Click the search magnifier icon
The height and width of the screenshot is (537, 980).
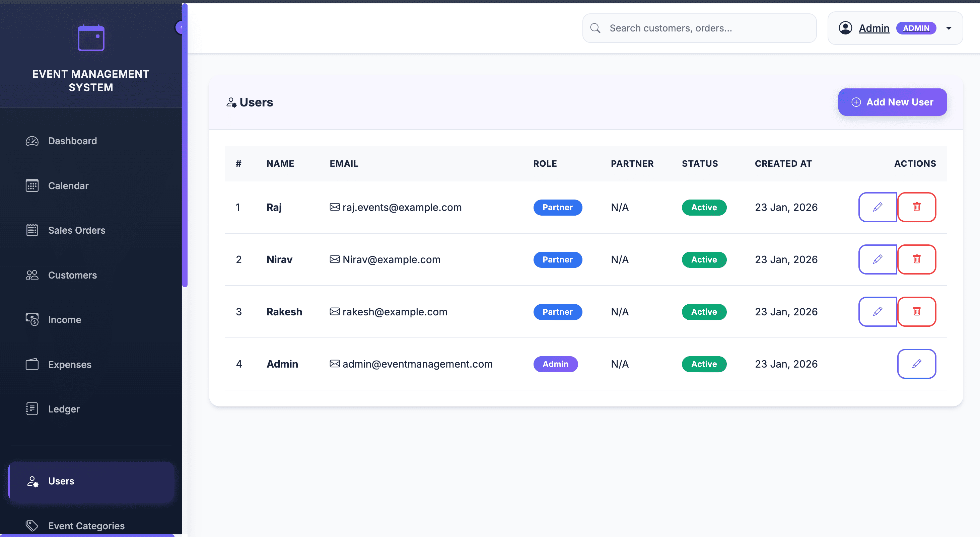click(595, 28)
